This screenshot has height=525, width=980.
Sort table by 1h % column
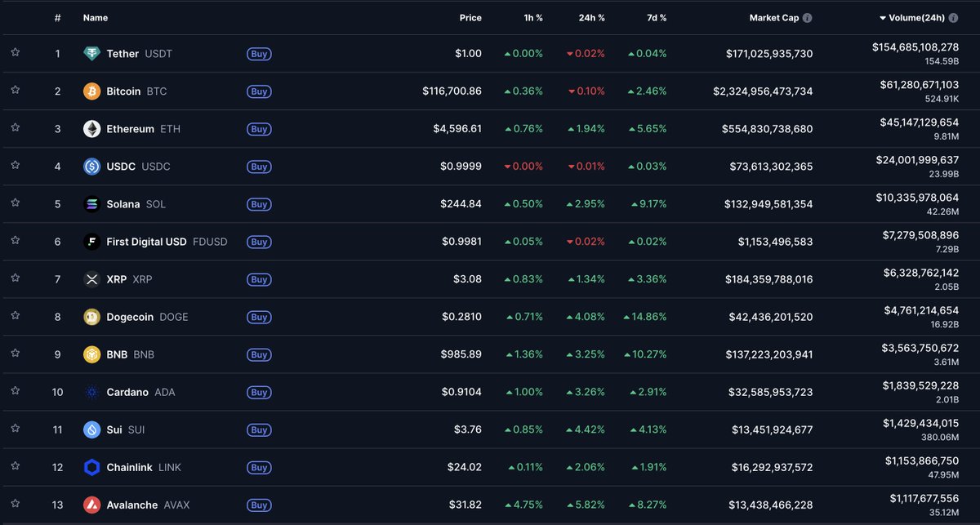click(533, 18)
